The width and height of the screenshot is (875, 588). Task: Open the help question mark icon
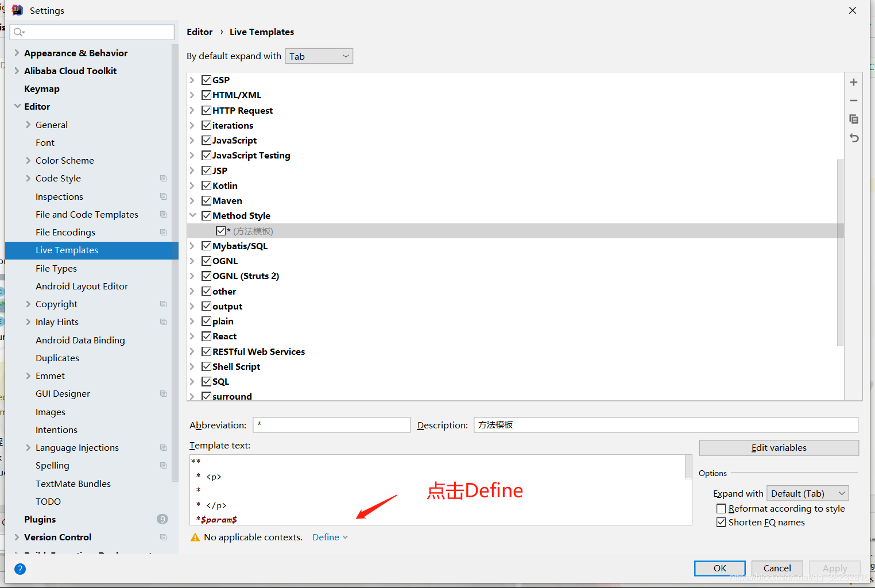[20, 569]
